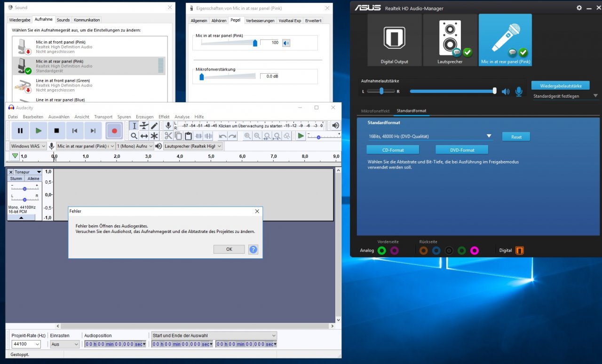Switch to Verbesserungen tab in properties window
Image resolution: width=602 pixels, height=364 pixels.
260,21
